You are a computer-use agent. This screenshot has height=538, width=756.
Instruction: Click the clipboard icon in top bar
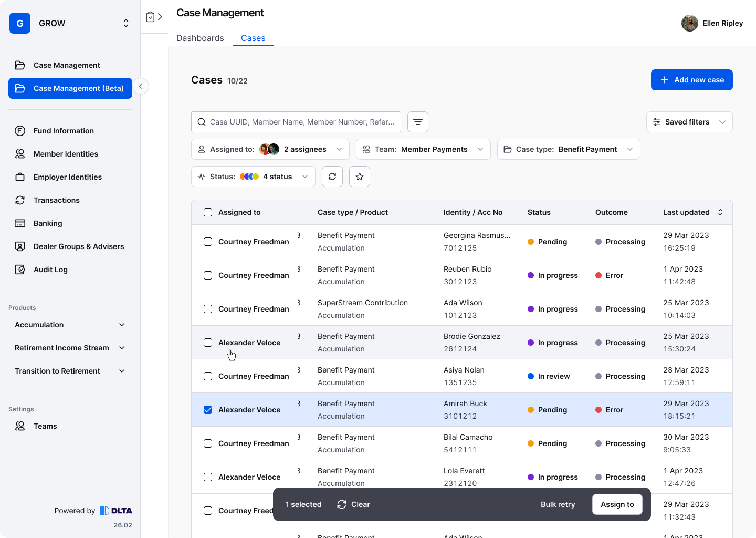click(x=150, y=17)
